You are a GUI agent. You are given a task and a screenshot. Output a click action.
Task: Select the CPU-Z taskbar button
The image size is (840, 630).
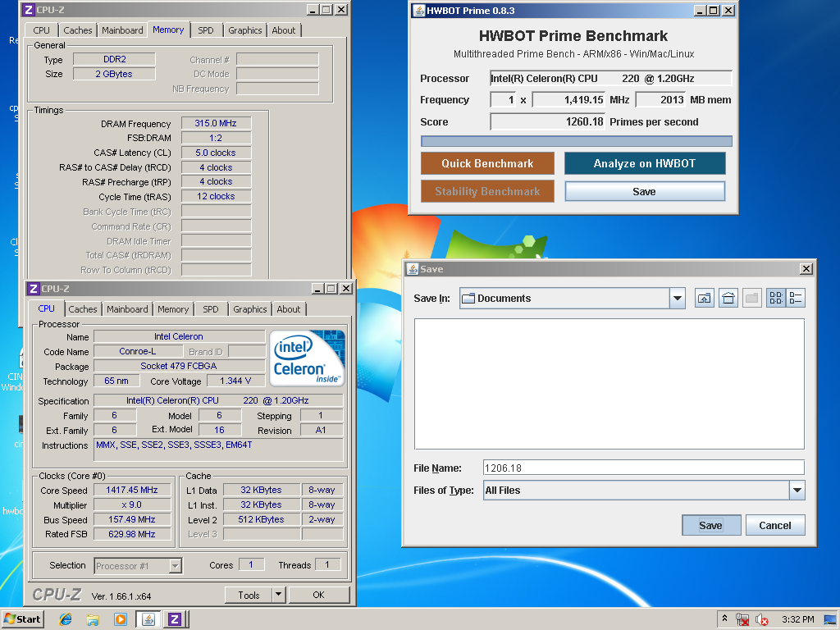pyautogui.click(x=175, y=619)
